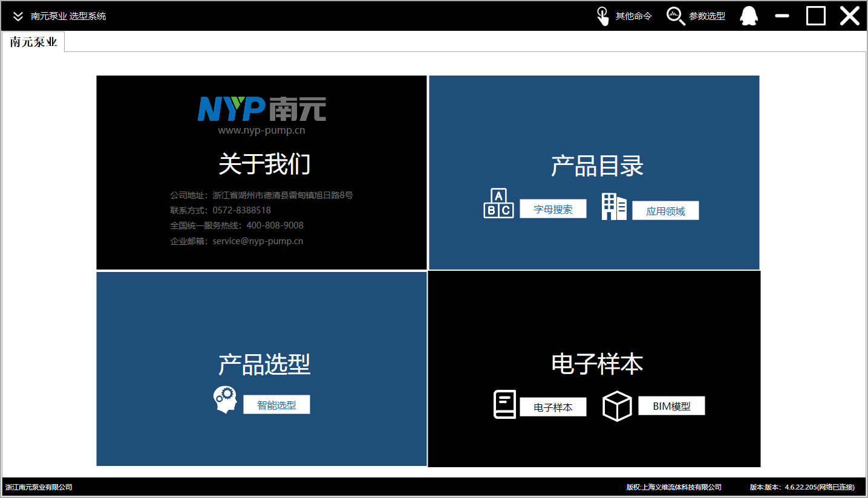
Task: Click the 产品目录 heading
Action: [x=597, y=166]
